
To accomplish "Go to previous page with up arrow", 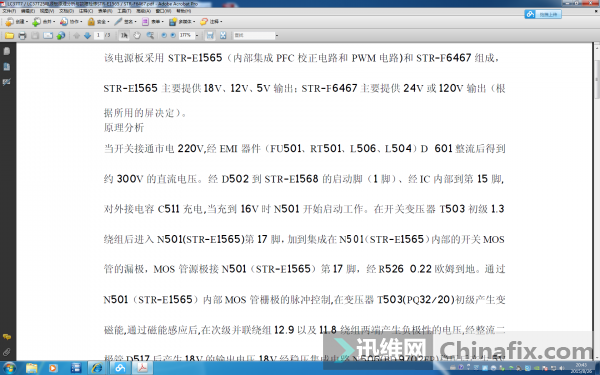I will tap(77, 36).
